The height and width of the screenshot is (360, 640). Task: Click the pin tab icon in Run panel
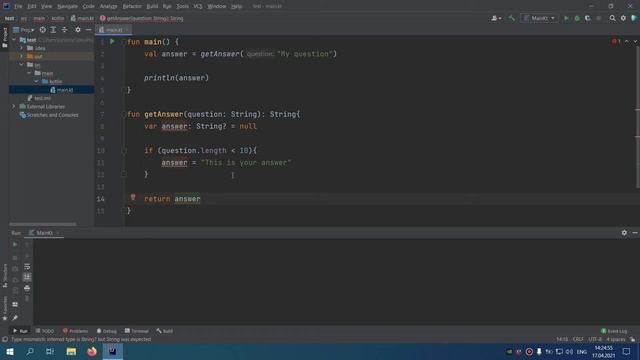pos(15,318)
